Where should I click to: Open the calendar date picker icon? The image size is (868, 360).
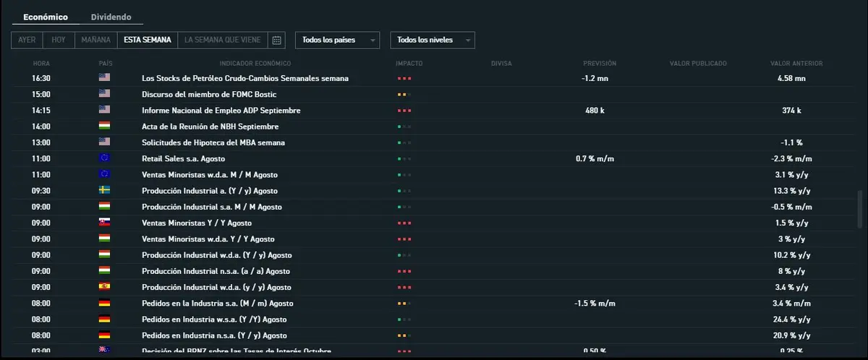(276, 40)
